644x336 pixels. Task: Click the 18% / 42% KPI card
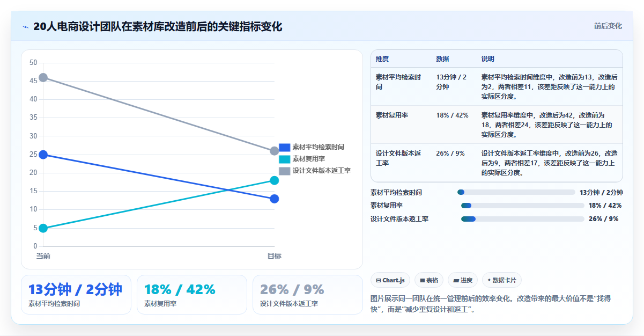(192, 295)
